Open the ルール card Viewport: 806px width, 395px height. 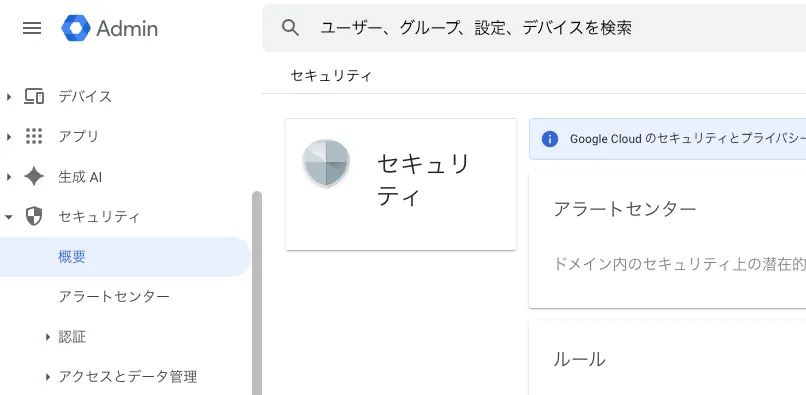click(667, 358)
